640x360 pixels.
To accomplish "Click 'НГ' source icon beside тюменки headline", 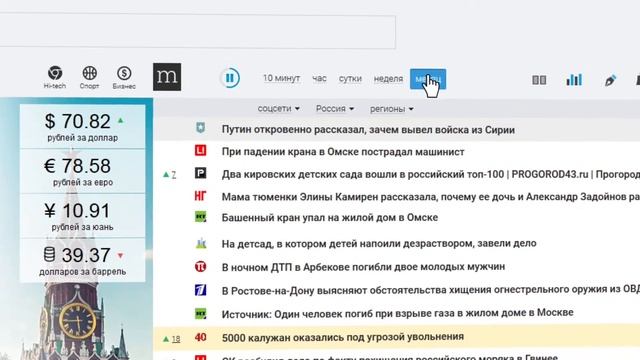I will [200, 196].
